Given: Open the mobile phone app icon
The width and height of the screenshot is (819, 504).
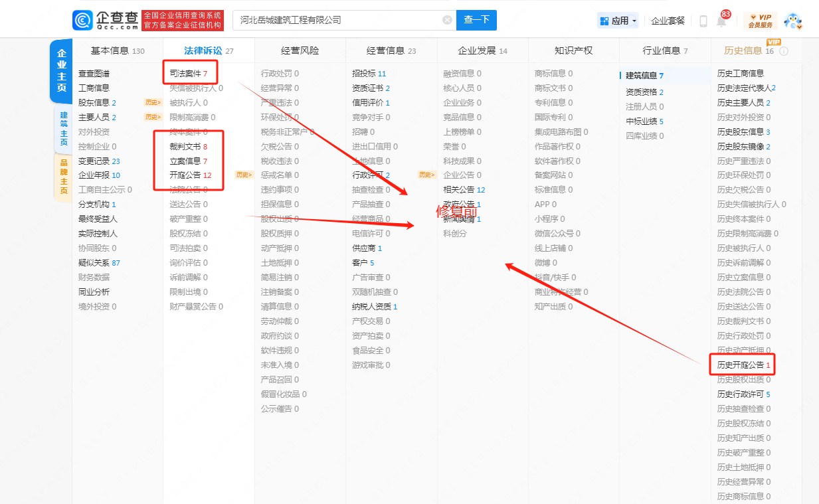Looking at the screenshot, I should pyautogui.click(x=703, y=21).
